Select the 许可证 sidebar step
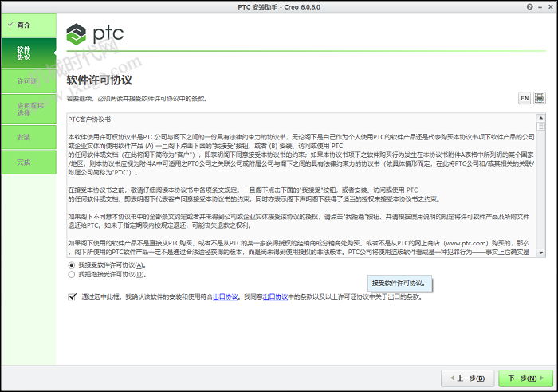Viewport: 558px width, 392px height. click(29, 81)
